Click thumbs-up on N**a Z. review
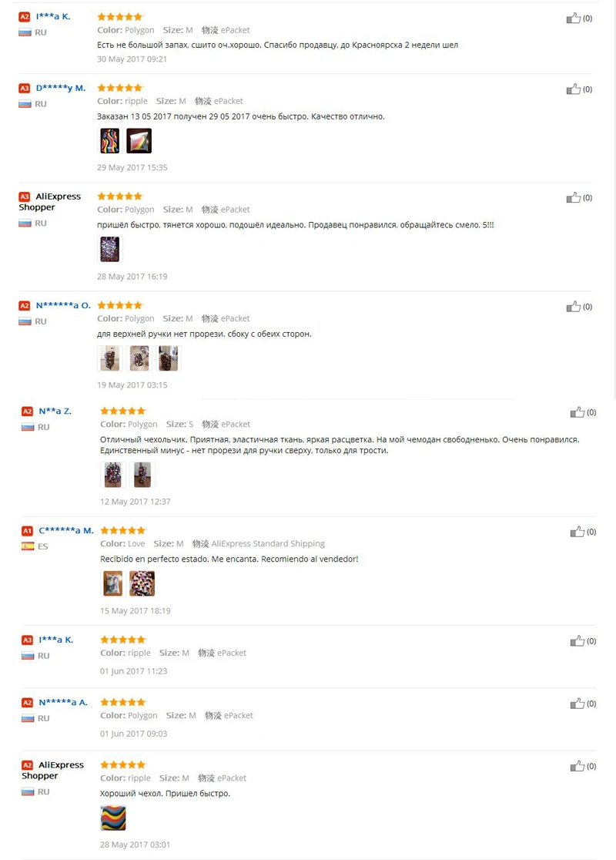This screenshot has width=616, height=860. [x=577, y=412]
